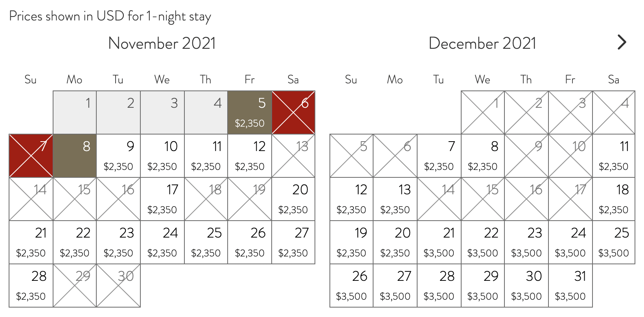Click highlighted November 8 cell
This screenshot has height=317, width=644.
[75, 156]
